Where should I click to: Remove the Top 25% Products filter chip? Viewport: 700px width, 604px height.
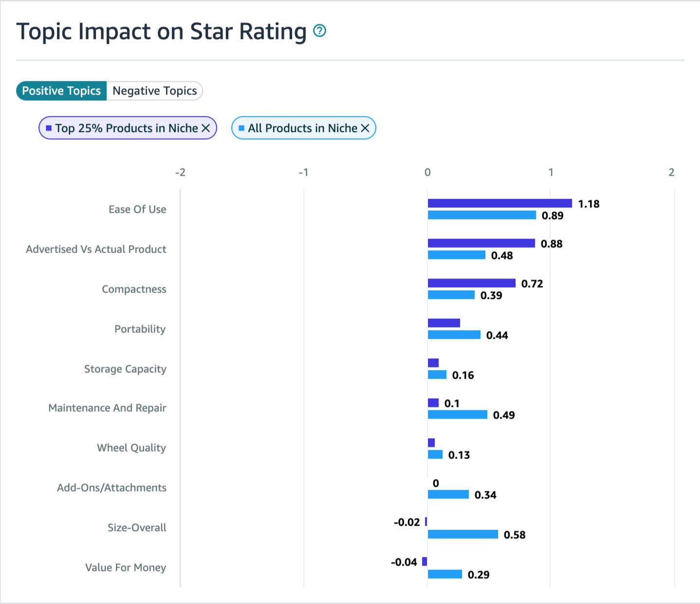pos(206,128)
